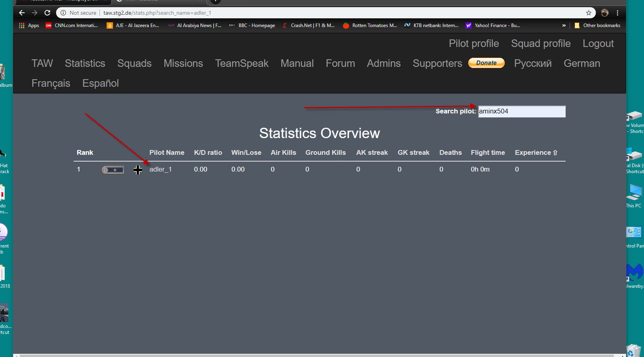Open Chrome three-dot menu
This screenshot has height=357, width=644.
617,13
